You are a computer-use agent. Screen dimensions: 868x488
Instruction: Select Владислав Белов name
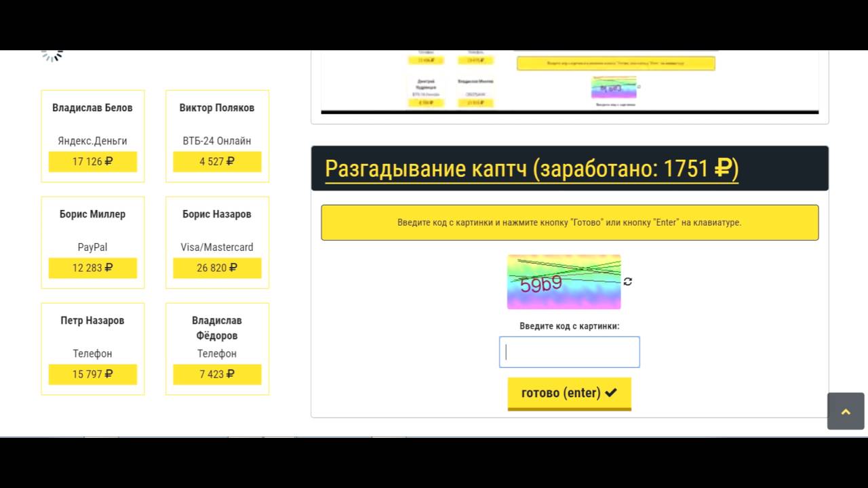click(92, 108)
